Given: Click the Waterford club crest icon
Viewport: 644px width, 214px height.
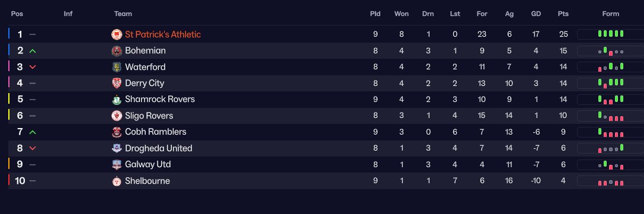Looking at the screenshot, I should click(117, 67).
